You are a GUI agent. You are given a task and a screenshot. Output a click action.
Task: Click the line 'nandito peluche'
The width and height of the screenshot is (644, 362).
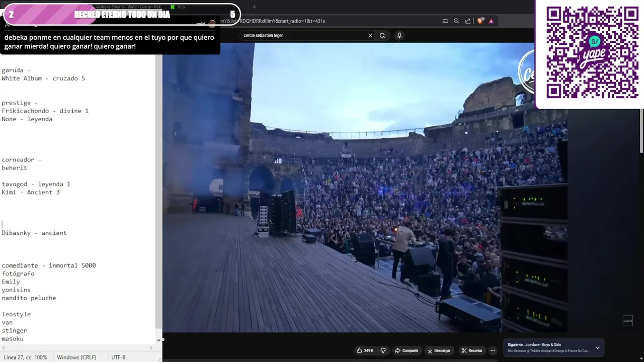tap(29, 298)
